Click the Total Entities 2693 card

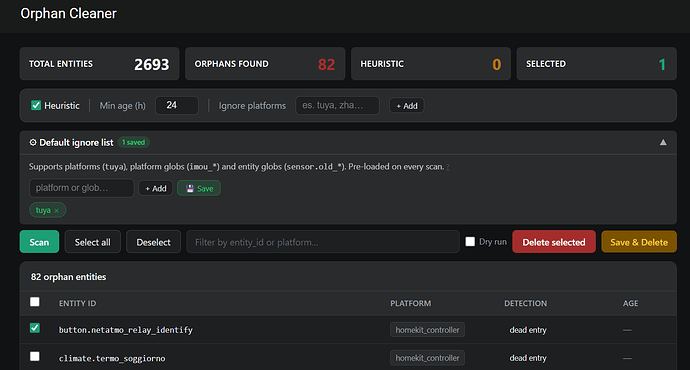99,64
